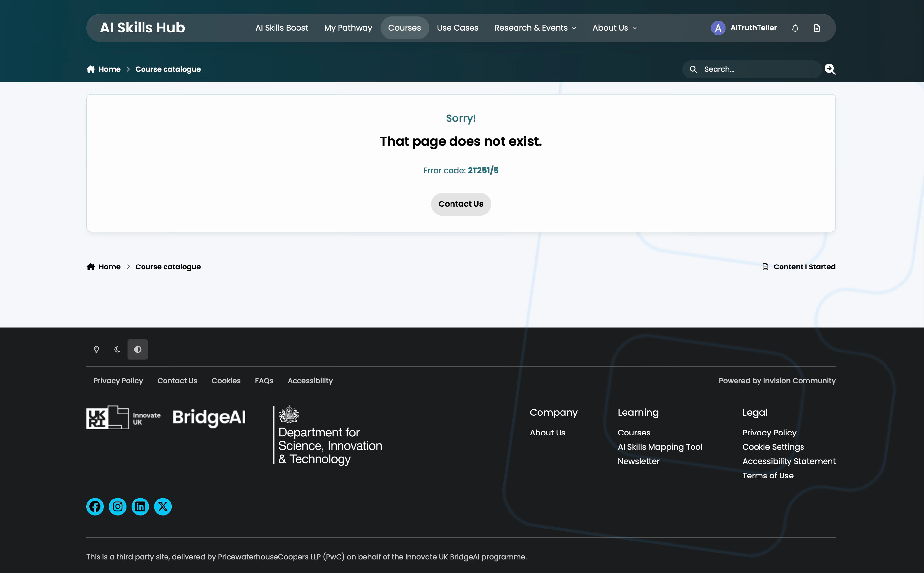Open the X (Twitter) social icon
This screenshot has width=924, height=573.
(163, 506)
